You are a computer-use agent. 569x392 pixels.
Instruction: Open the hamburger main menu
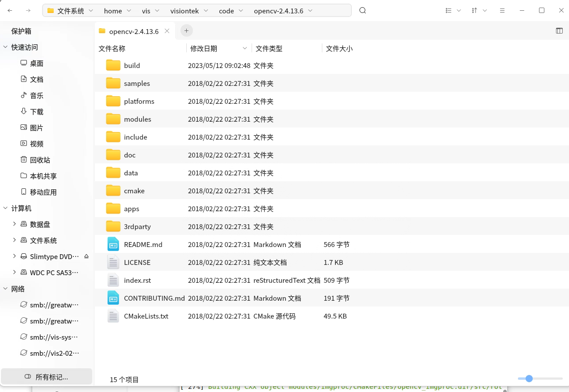(x=502, y=10)
